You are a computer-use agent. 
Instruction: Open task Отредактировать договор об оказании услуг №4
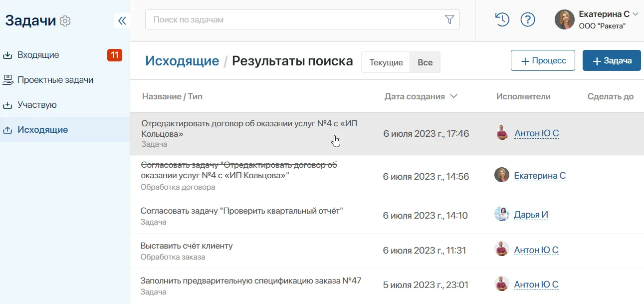pyautogui.click(x=249, y=128)
